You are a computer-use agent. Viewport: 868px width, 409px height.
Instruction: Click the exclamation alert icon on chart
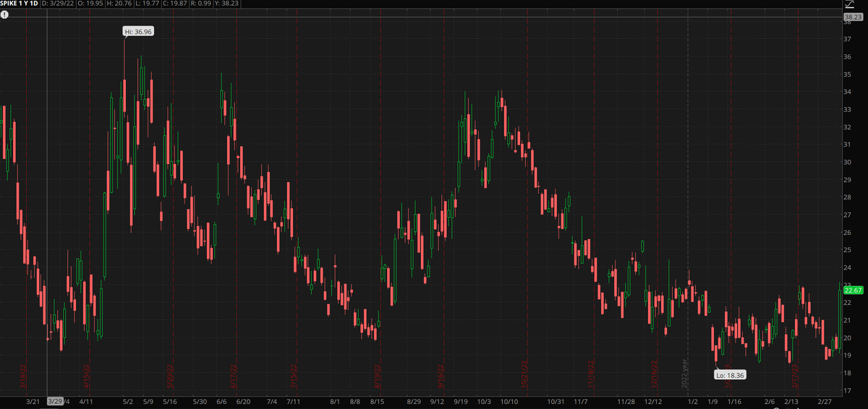coord(4,15)
